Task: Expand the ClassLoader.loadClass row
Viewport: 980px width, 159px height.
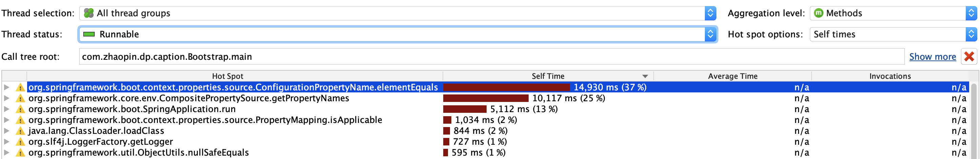Action: point(6,131)
